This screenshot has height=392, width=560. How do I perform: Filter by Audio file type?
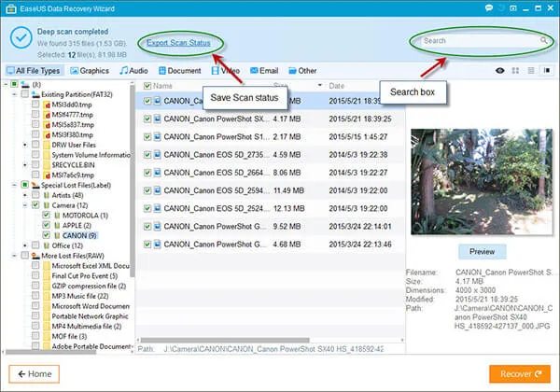click(134, 70)
